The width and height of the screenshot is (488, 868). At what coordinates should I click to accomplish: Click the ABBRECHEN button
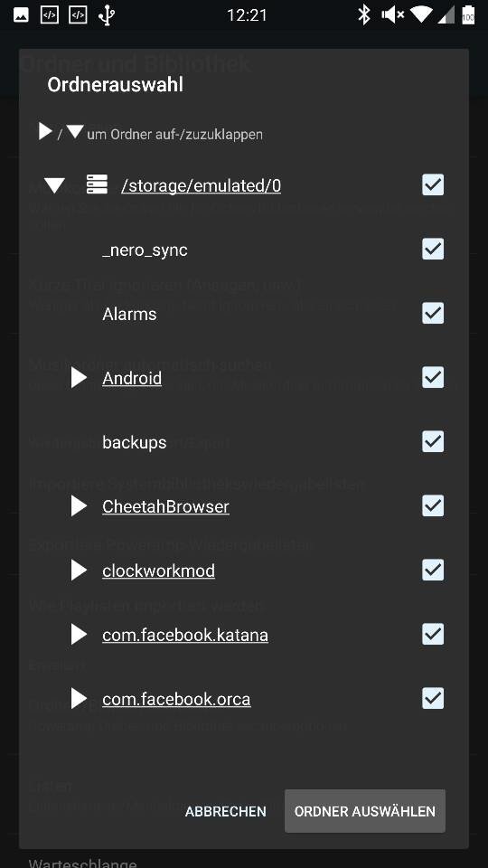tap(226, 812)
